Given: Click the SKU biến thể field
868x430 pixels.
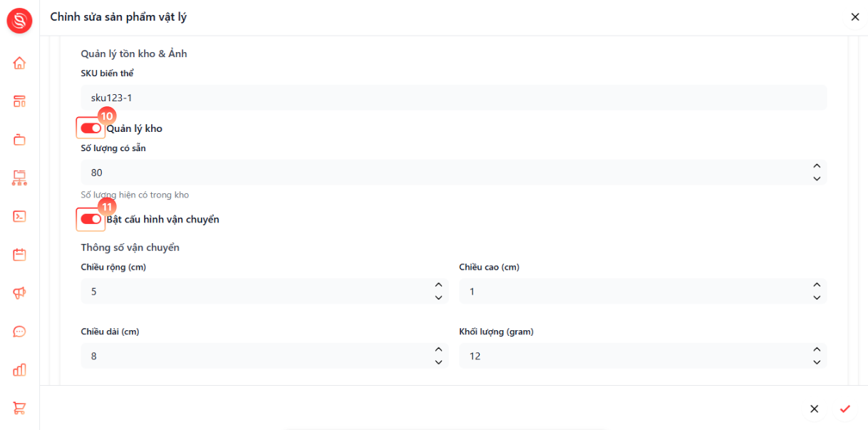Looking at the screenshot, I should [x=454, y=98].
